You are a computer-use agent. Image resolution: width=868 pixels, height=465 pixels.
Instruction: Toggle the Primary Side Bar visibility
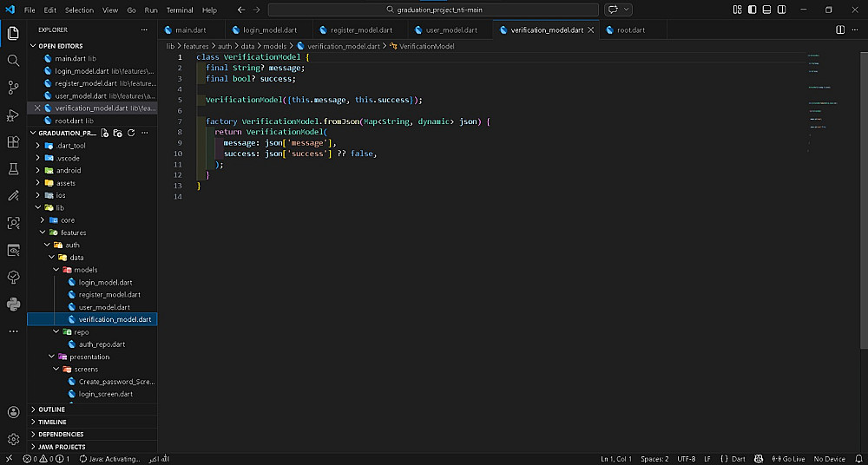pos(751,10)
